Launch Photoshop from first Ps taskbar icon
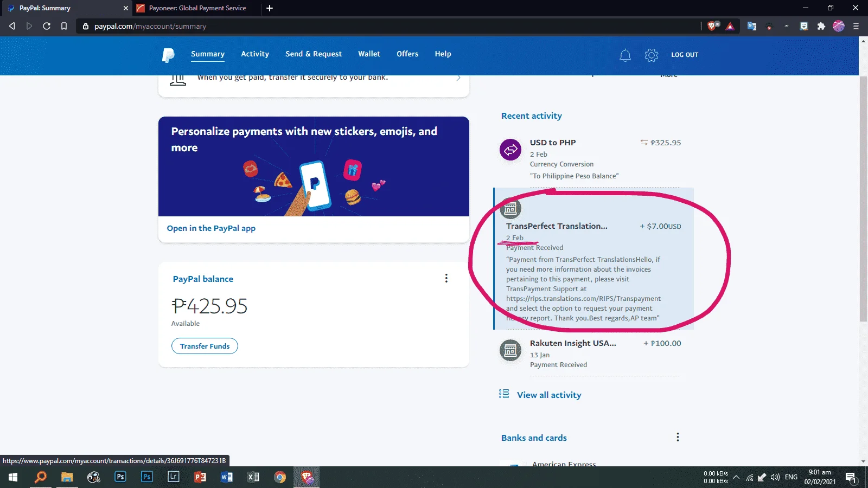The height and width of the screenshot is (488, 868). (x=120, y=477)
